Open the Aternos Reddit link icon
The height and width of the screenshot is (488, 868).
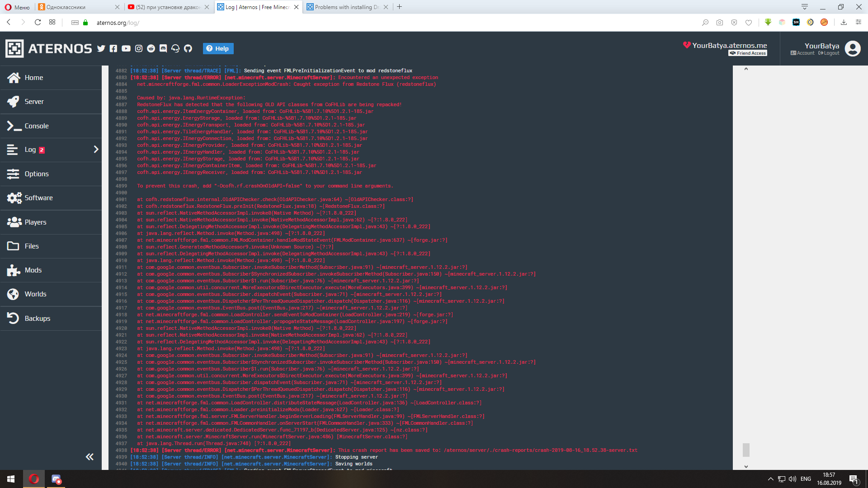[151, 48]
